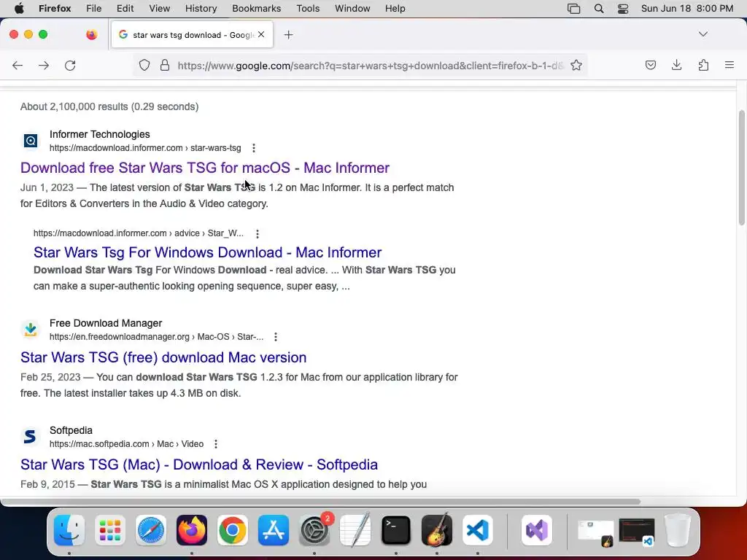
Task: Open Visual Studio from the Dock
Action: click(537, 530)
